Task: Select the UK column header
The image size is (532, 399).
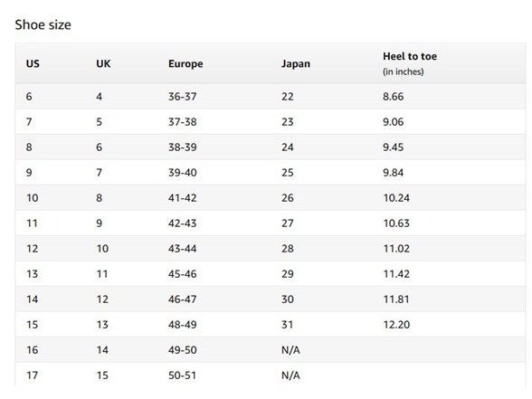Action: [x=103, y=63]
